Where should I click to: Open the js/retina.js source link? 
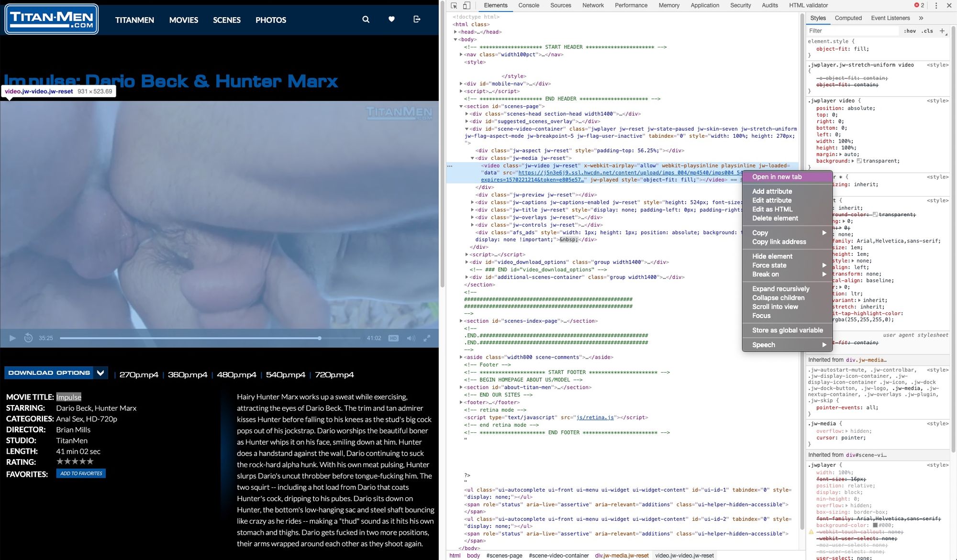pos(595,417)
